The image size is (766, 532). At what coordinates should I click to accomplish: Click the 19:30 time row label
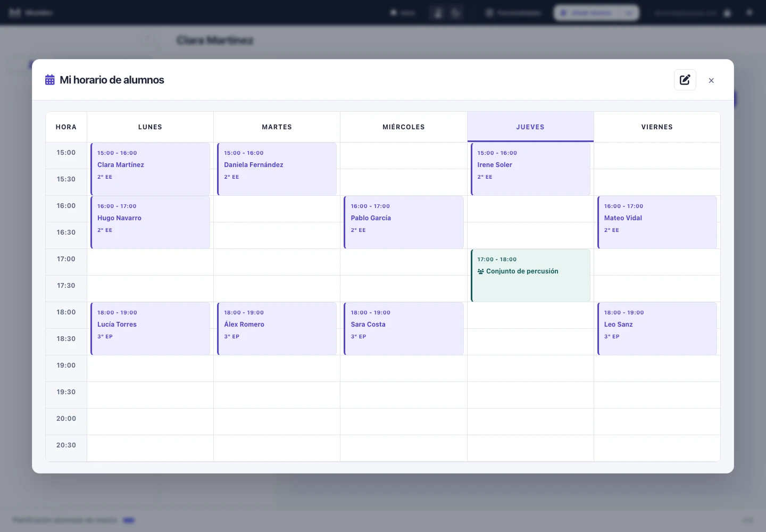[x=66, y=392]
